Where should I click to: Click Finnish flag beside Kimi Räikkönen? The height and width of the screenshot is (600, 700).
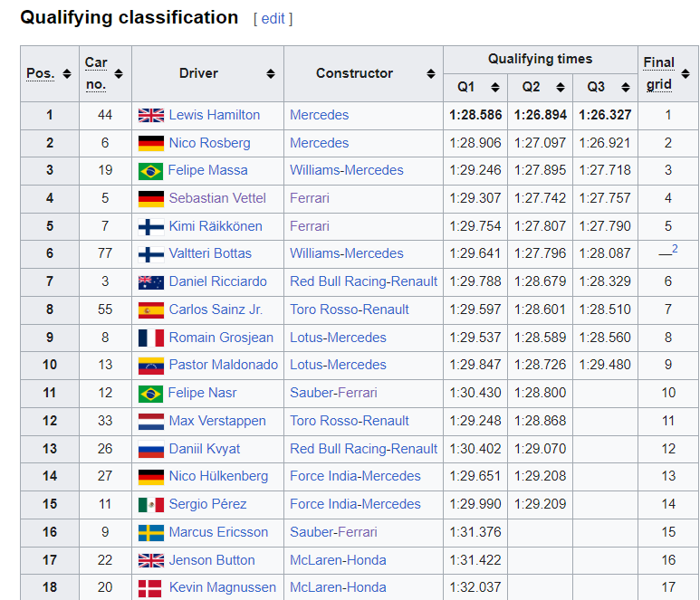click(151, 226)
